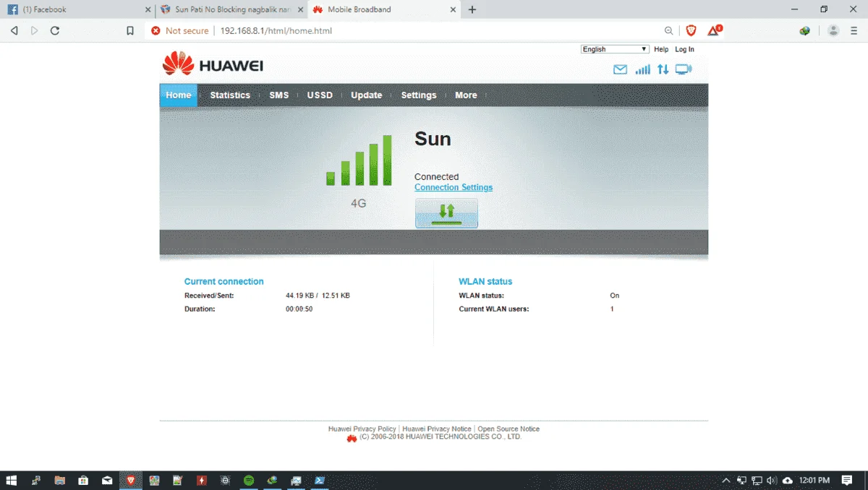Viewport: 868px width, 490px height.
Task: Open Mail app from taskbar
Action: pos(107,480)
